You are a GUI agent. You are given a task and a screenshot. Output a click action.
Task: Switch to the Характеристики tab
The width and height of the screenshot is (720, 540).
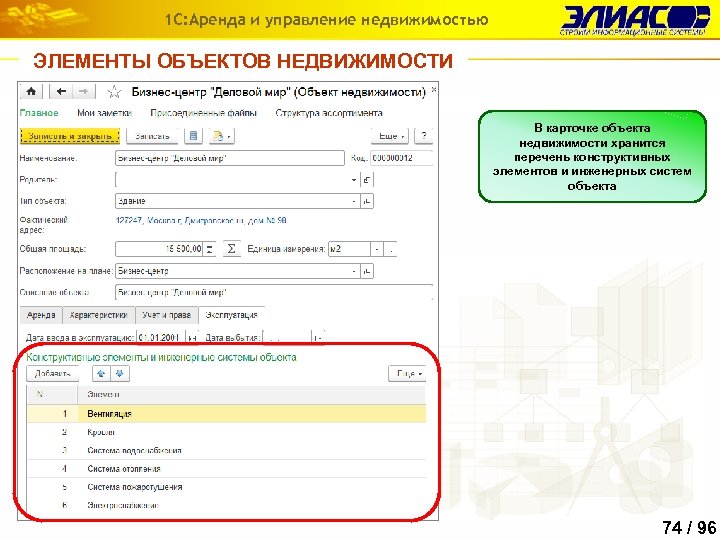tap(98, 315)
